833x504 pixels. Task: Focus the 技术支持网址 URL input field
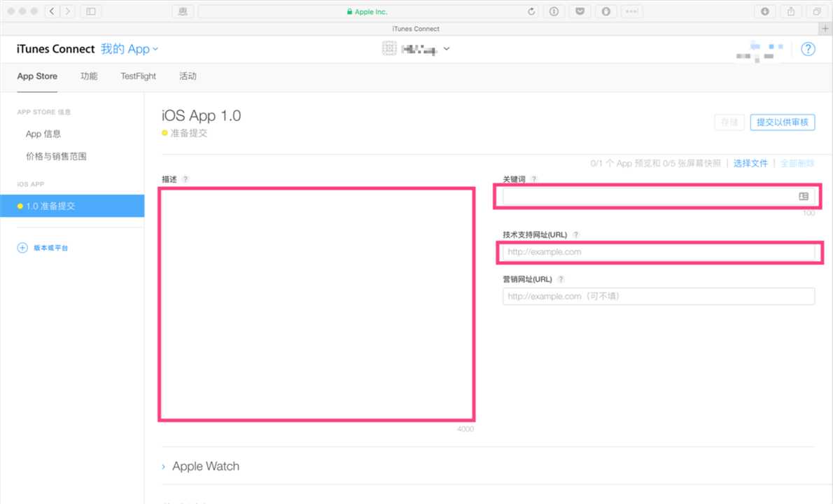coord(658,252)
